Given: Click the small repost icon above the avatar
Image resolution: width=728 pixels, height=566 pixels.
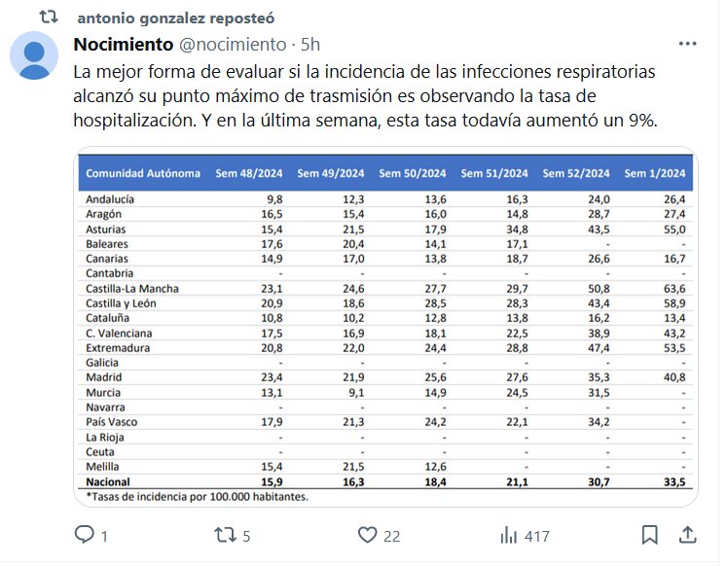Looking at the screenshot, I should click(47, 18).
